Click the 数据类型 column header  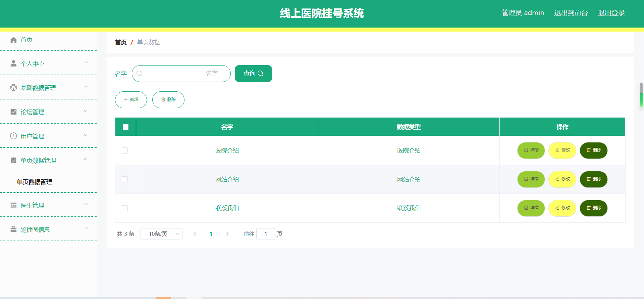(409, 127)
